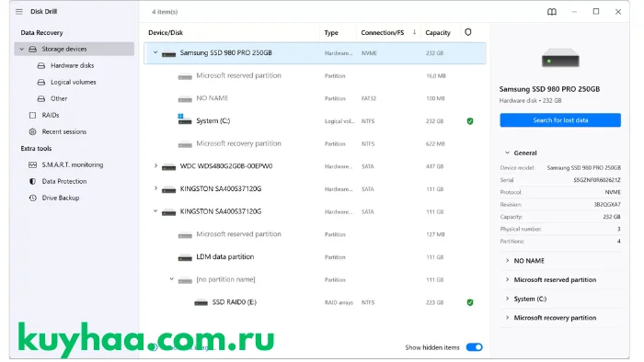Open Recent sessions in the sidebar
Screen dimensions: 644x362
coord(64,132)
